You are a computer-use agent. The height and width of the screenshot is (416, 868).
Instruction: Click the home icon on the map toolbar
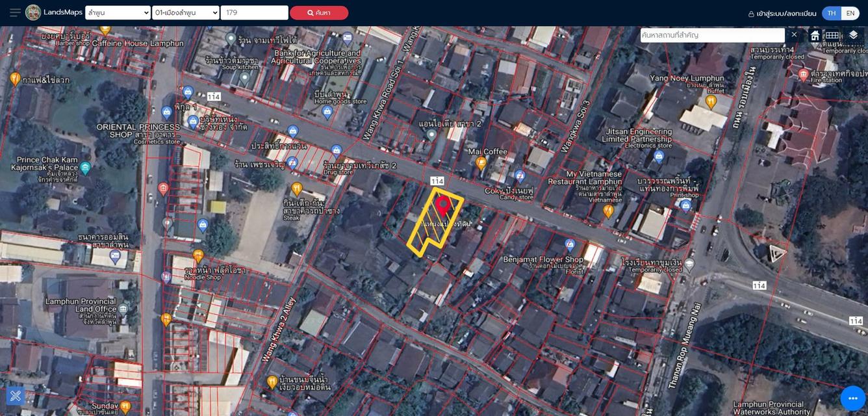815,35
